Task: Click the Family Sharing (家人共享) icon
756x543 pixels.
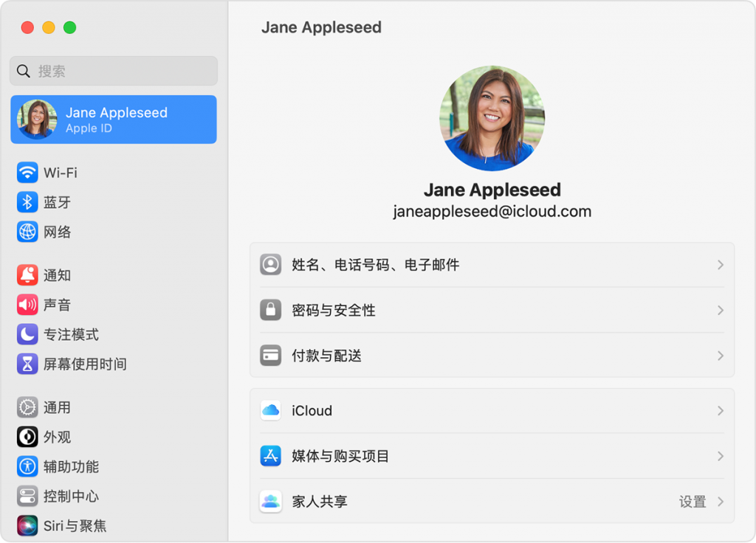Action: coord(270,502)
